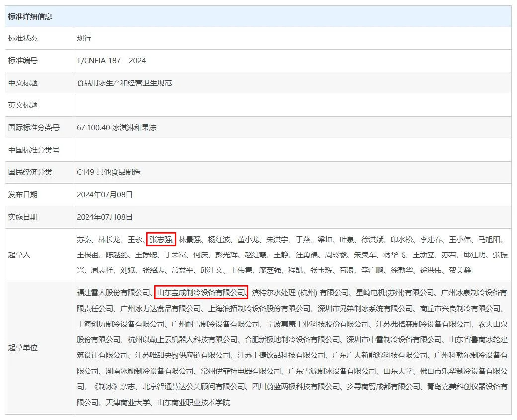
Task: Click the red-boxed name 张志强
Action: pos(161,240)
